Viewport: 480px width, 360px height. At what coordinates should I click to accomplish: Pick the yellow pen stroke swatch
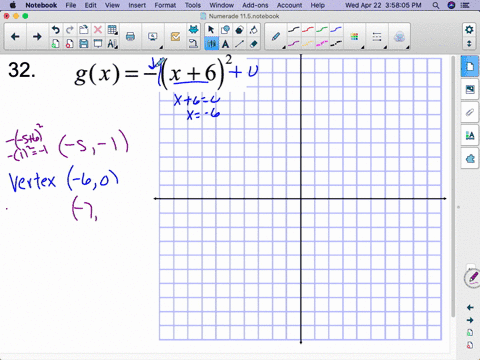coord(308,44)
